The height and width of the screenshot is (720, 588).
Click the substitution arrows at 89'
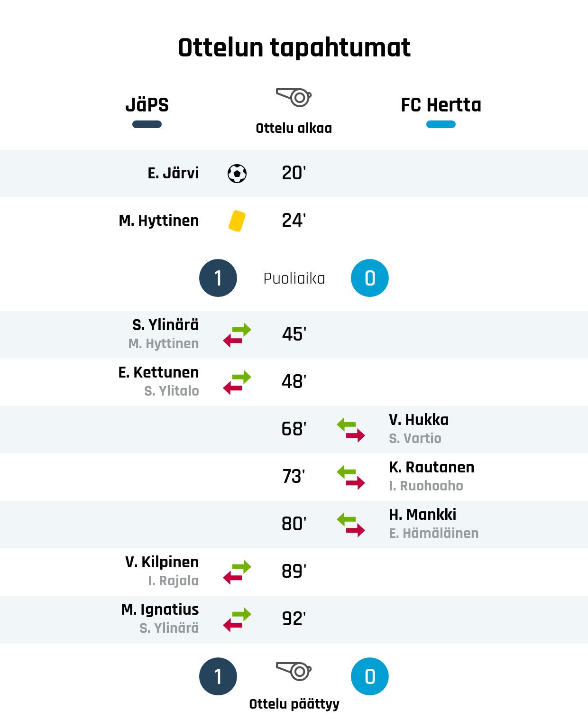(x=237, y=572)
